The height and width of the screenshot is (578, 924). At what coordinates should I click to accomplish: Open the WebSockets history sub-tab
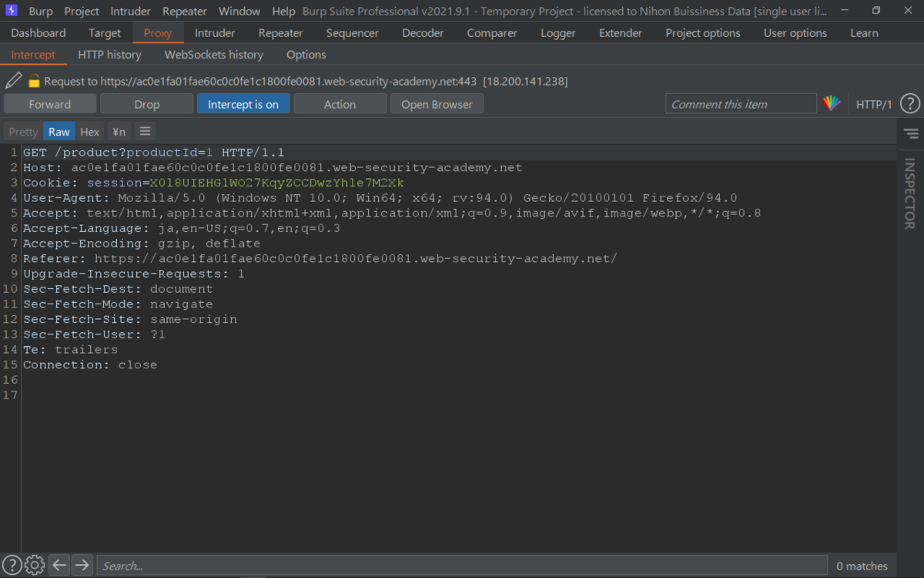[x=214, y=55]
